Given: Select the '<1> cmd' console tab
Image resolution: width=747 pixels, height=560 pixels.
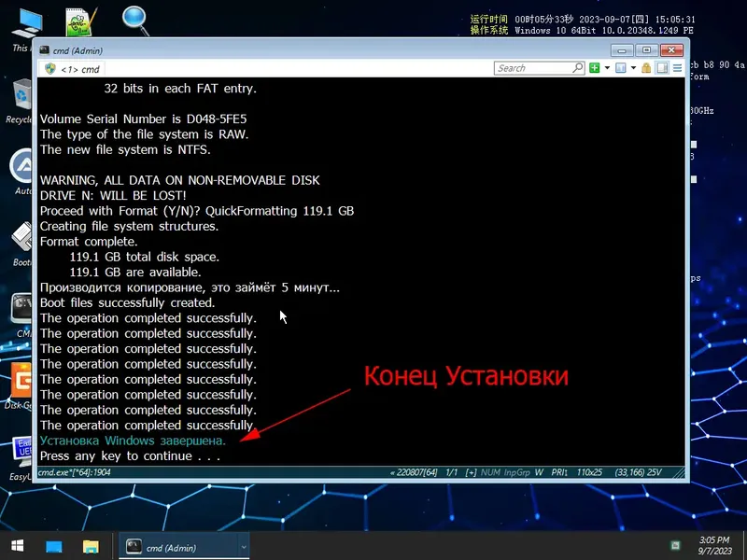Looking at the screenshot, I should click(74, 69).
